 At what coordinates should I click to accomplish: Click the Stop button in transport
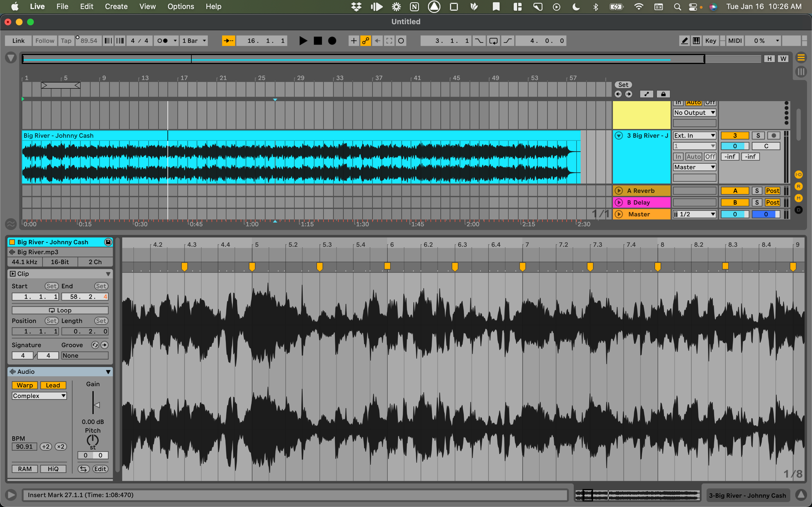[317, 41]
